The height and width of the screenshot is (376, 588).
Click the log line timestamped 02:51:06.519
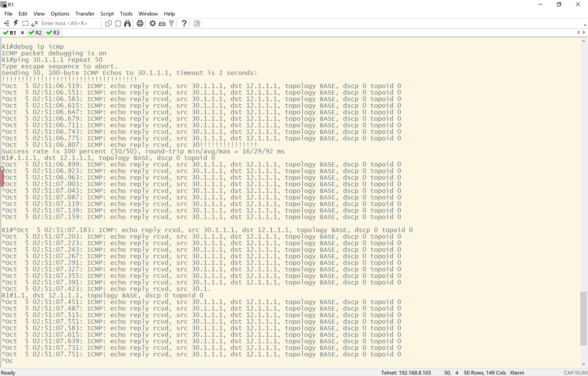coord(202,86)
